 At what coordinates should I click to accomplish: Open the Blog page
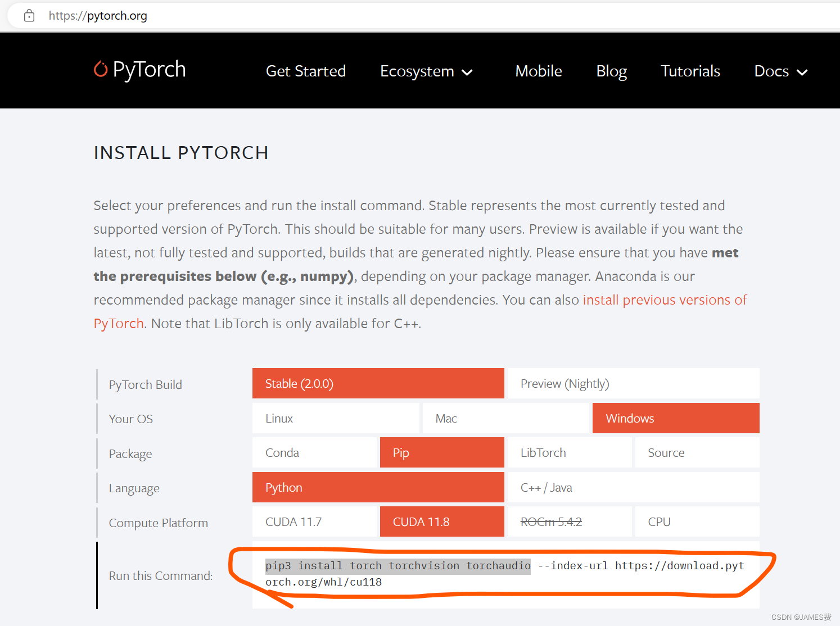pos(612,71)
